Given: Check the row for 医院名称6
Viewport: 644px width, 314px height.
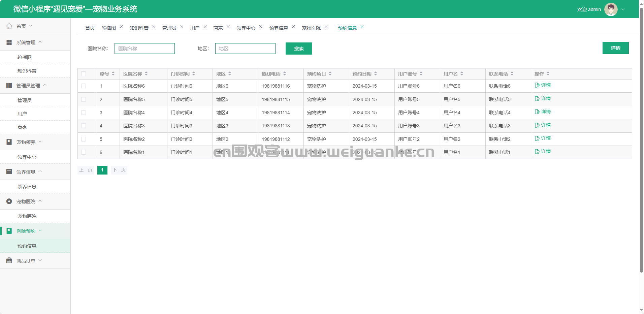Looking at the screenshot, I should coord(84,86).
